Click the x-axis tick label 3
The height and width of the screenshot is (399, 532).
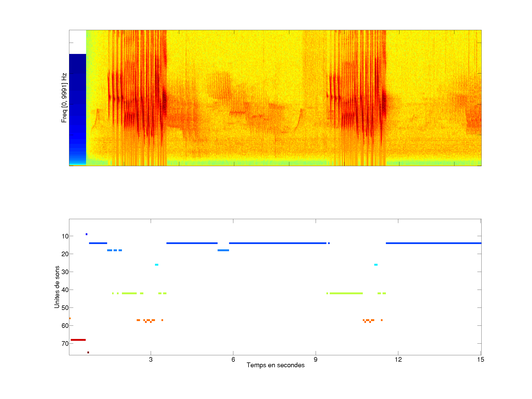coord(151,359)
